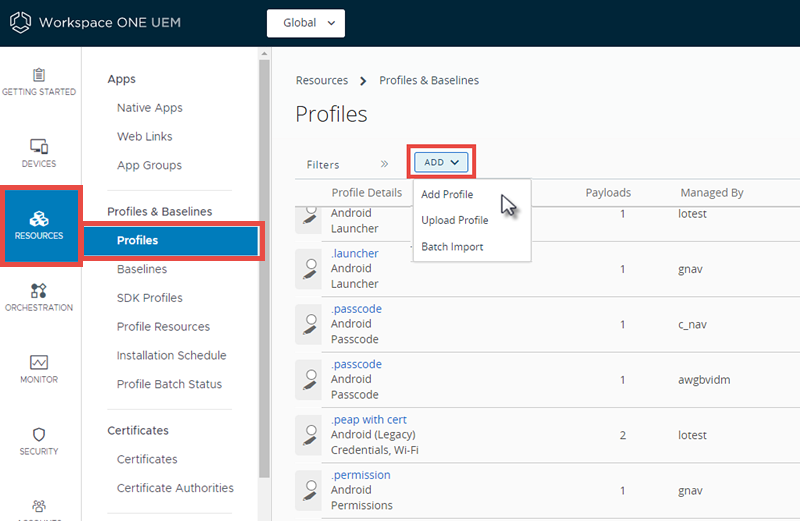Click the sidebar scroll-up arrow

pos(264,54)
